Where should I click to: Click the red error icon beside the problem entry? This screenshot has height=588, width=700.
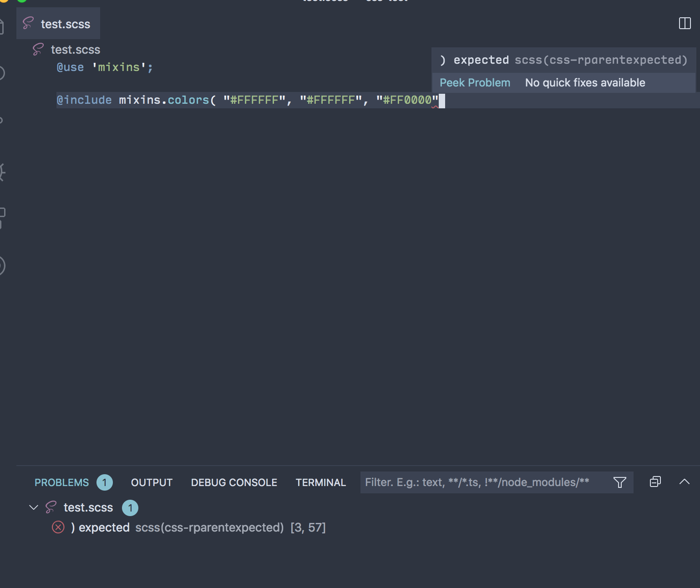(x=58, y=527)
